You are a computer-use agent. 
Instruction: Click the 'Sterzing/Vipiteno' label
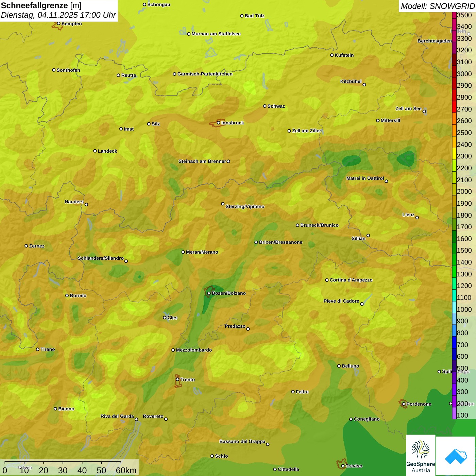point(245,206)
